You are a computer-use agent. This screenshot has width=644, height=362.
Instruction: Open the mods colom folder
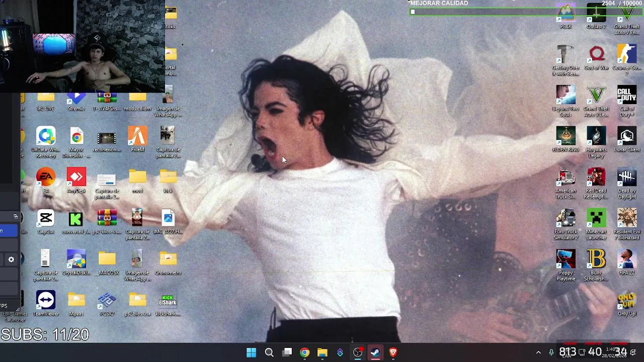[137, 102]
